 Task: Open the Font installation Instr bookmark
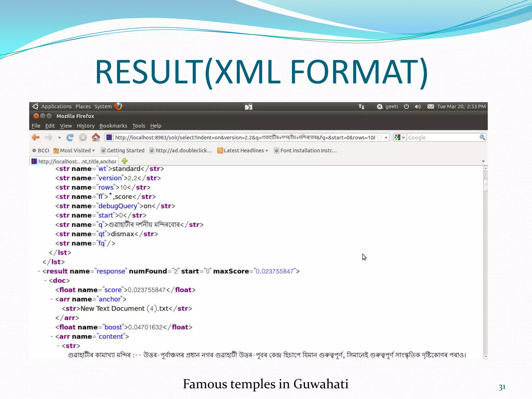pyautogui.click(x=305, y=150)
